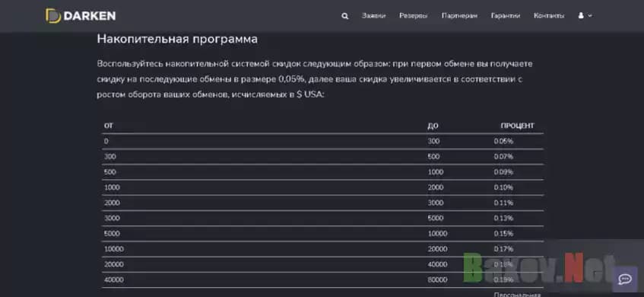This screenshot has width=644, height=297.
Task: Select 300 in the ОТ column
Action: (110, 157)
